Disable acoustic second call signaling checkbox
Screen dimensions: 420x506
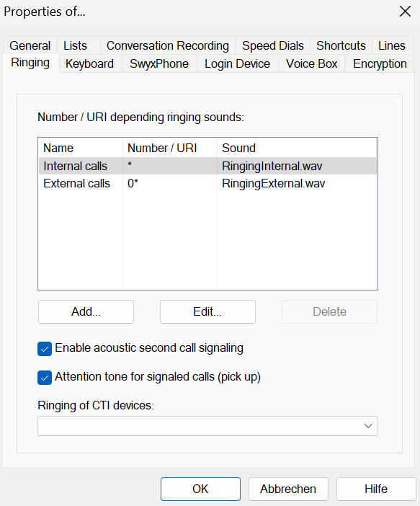coord(45,349)
